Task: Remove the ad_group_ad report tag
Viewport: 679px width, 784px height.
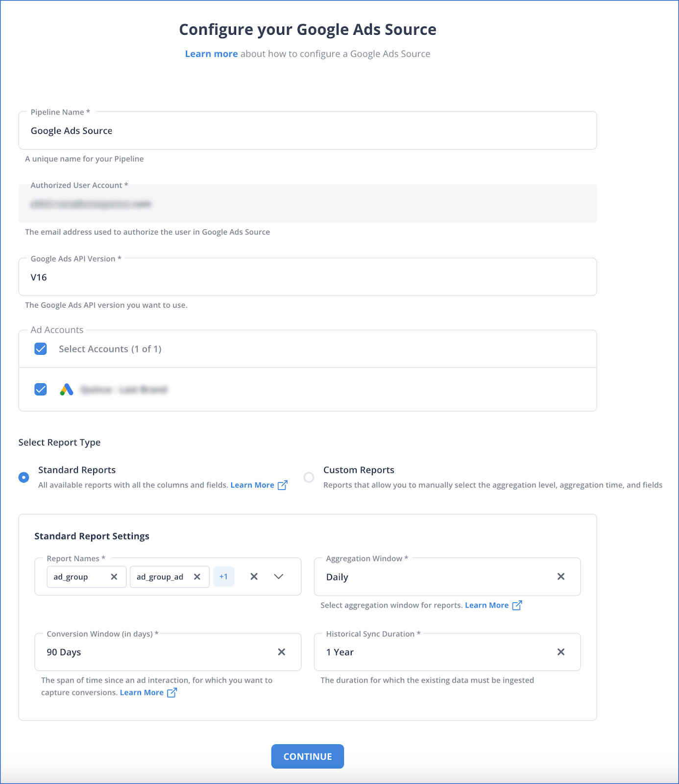Action: tap(197, 577)
